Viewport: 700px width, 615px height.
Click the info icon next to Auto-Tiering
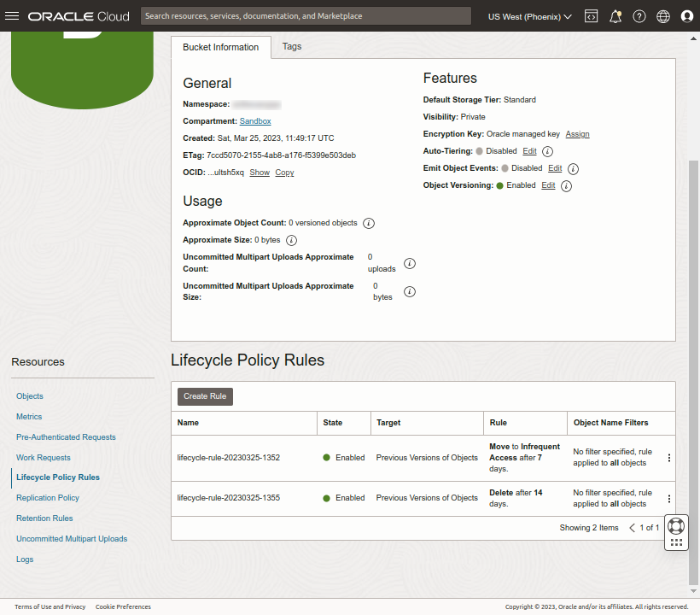[546, 150]
